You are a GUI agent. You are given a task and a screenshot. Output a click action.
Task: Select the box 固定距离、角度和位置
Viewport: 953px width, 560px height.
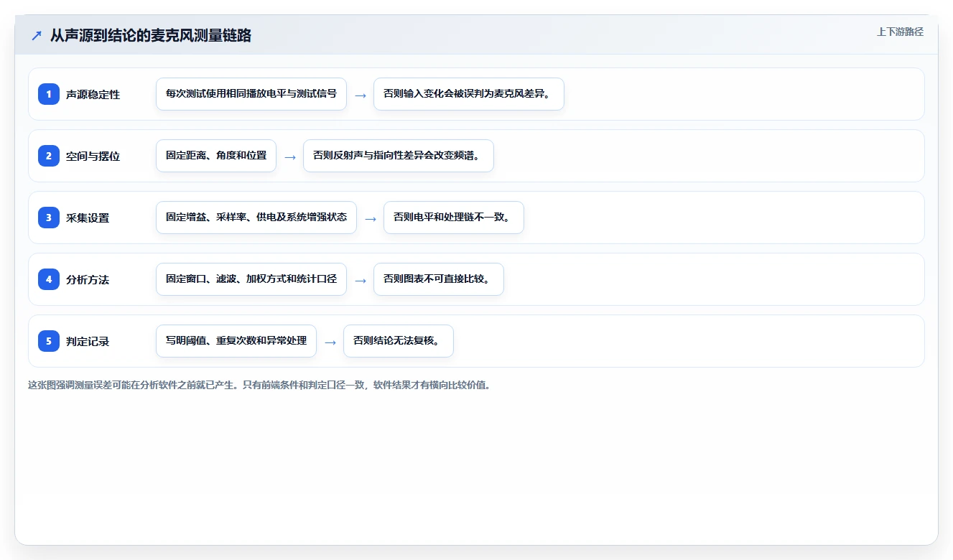[216, 156]
